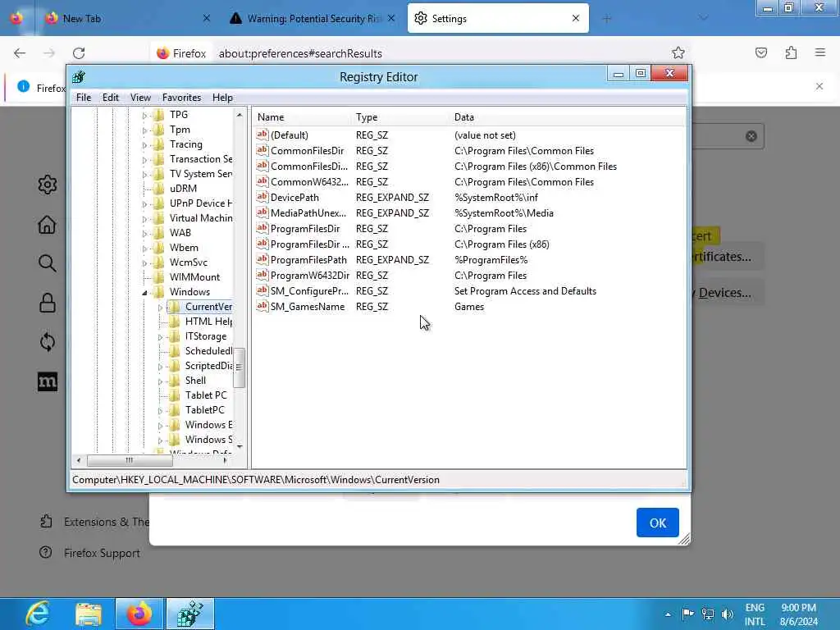Screen dimensions: 840x630
Task: Expand the TabletPC registry key
Action: 160,410
